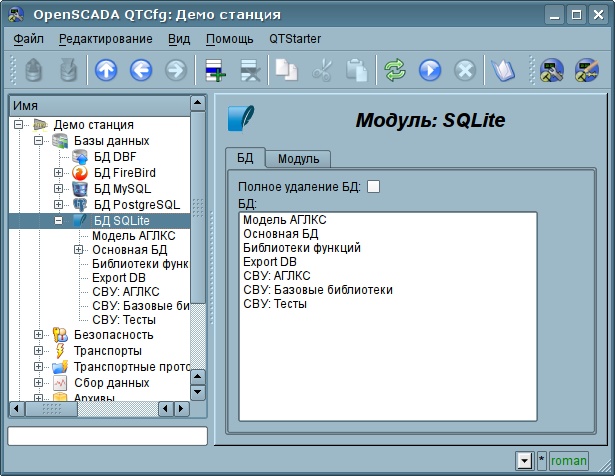Viewport: 615px width, 476px height.
Task: Select 'Основная БД' in the БД list
Action: (x=281, y=234)
